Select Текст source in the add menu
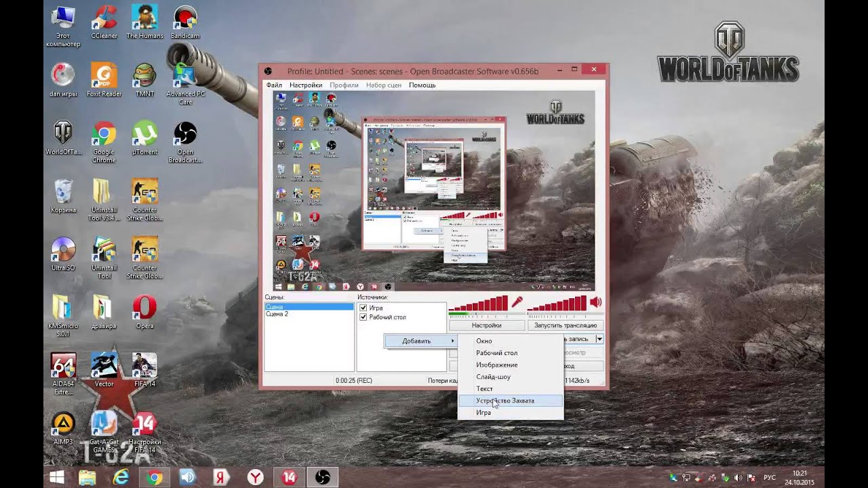 click(x=510, y=389)
